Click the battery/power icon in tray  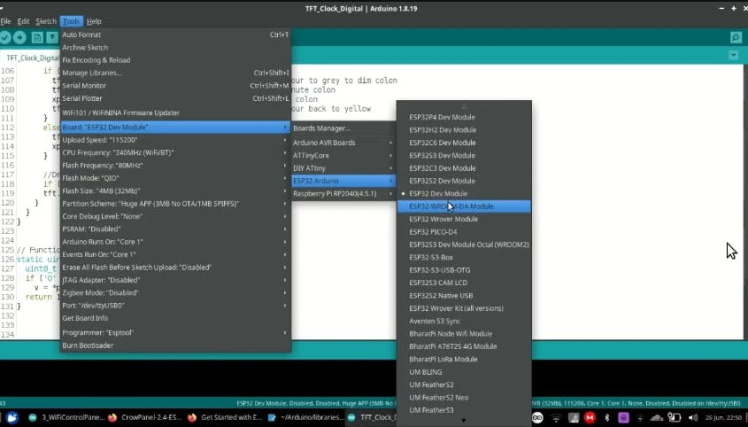coord(674,418)
